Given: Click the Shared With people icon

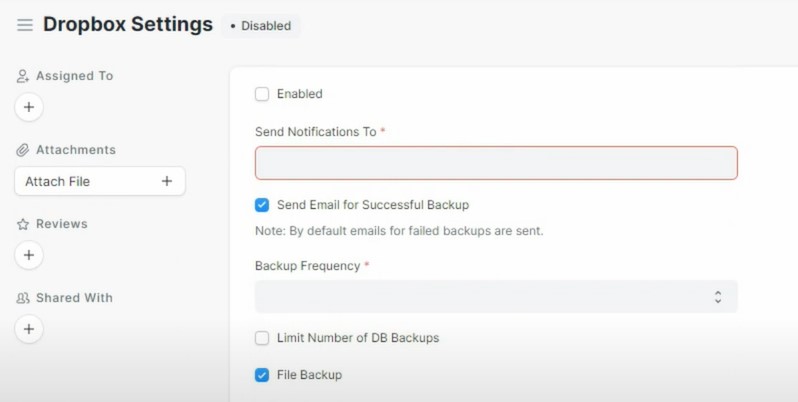Looking at the screenshot, I should [23, 298].
